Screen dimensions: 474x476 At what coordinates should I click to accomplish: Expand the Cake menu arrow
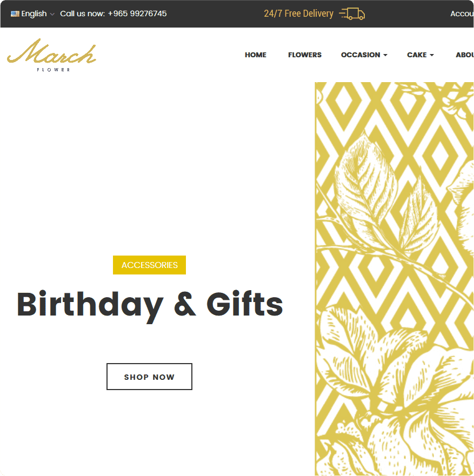tap(432, 55)
